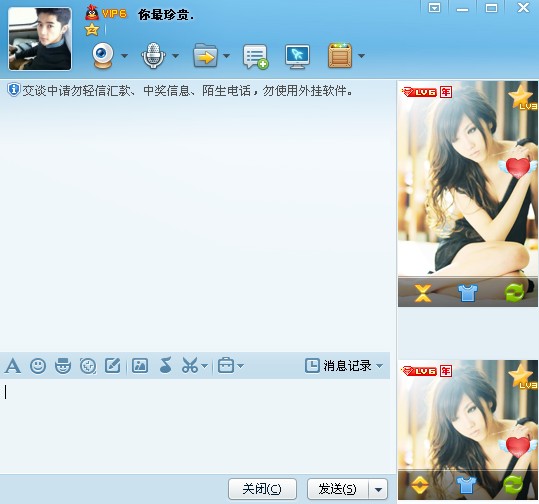Click the contact nickname 你最珍贵.
Viewport: 539px width, 504px height.
point(166,15)
